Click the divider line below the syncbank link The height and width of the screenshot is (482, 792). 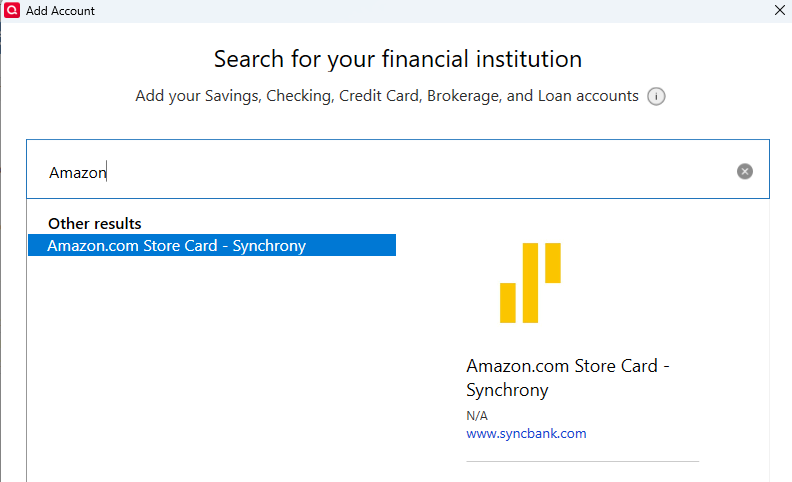(x=582, y=461)
